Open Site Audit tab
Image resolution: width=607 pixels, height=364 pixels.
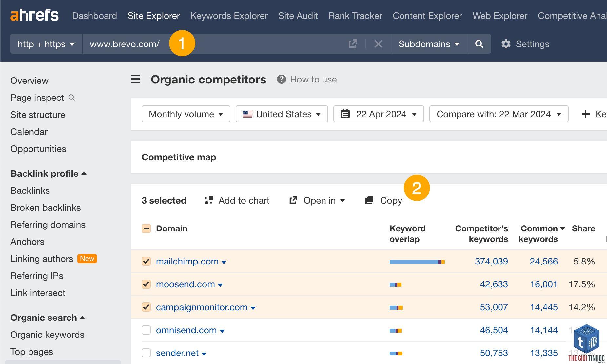tap(298, 16)
